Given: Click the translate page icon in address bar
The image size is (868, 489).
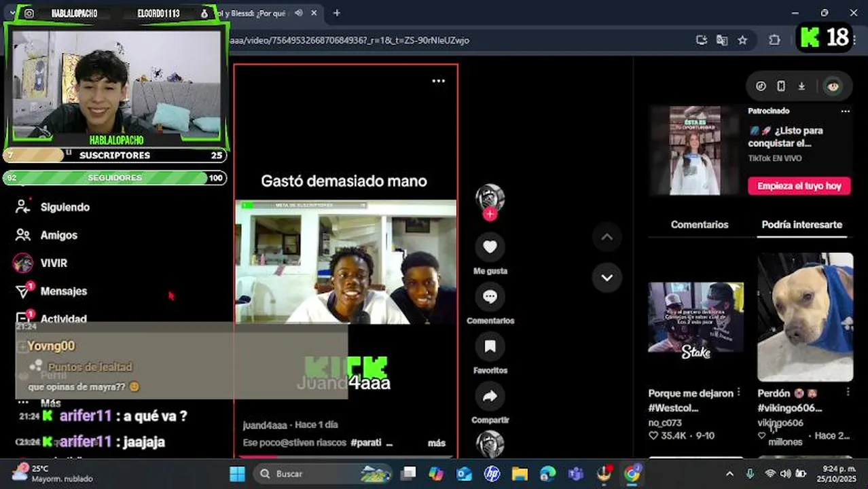Looking at the screenshot, I should click(722, 40).
